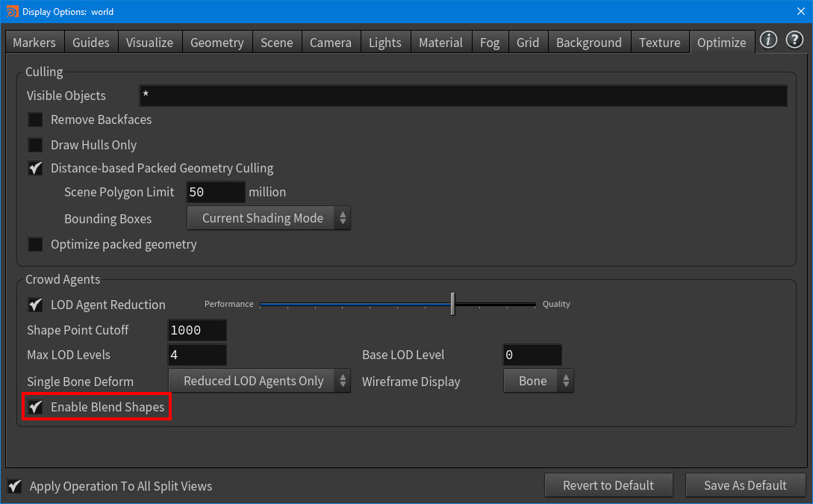Click the Save As Default button
Screen dimensions: 813x504
click(745, 485)
